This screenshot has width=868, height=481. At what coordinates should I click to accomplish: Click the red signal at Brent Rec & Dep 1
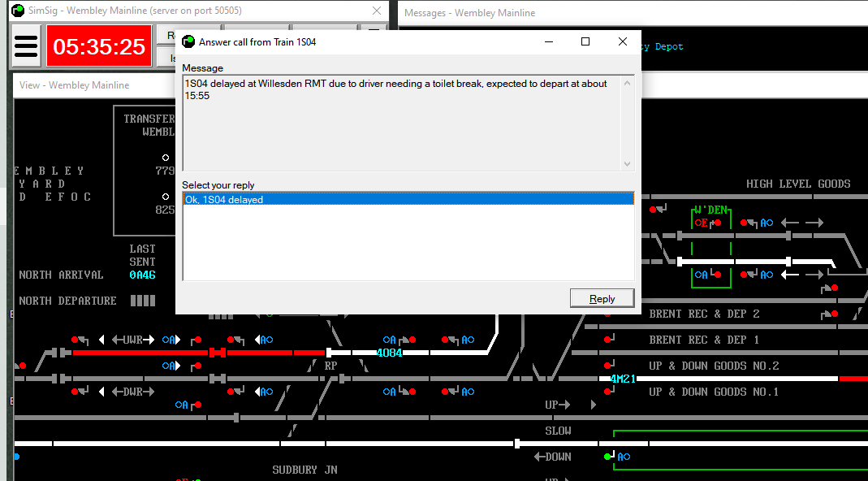[609, 339]
